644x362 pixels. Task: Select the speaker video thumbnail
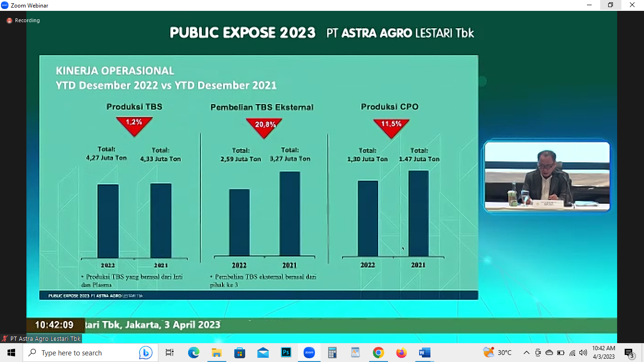pyautogui.click(x=547, y=175)
